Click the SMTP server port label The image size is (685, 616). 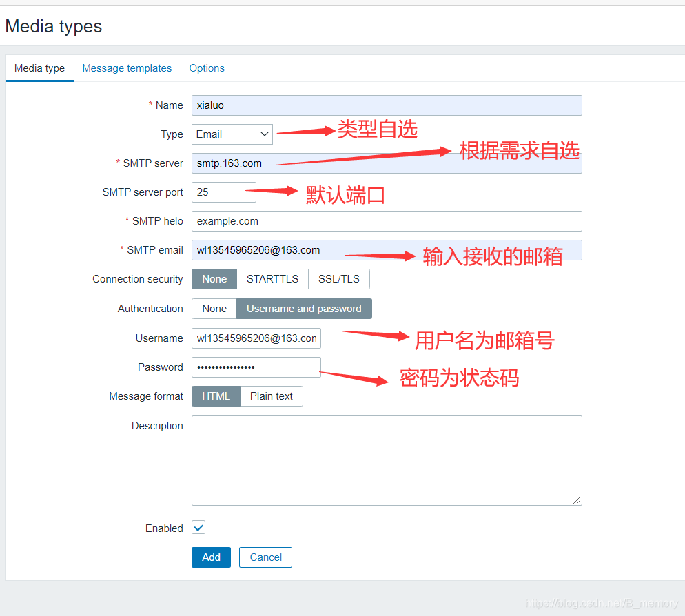coord(143,192)
